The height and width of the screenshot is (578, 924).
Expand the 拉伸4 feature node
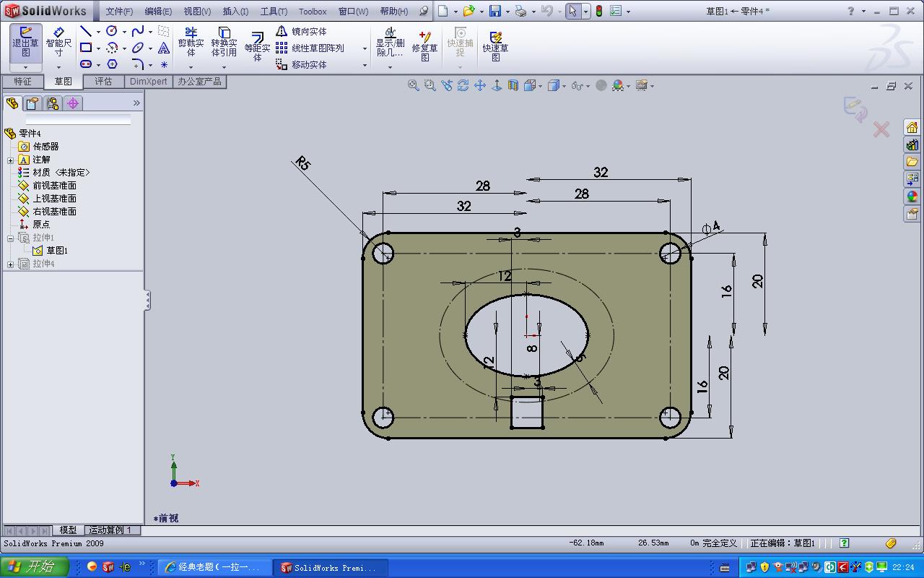11,264
